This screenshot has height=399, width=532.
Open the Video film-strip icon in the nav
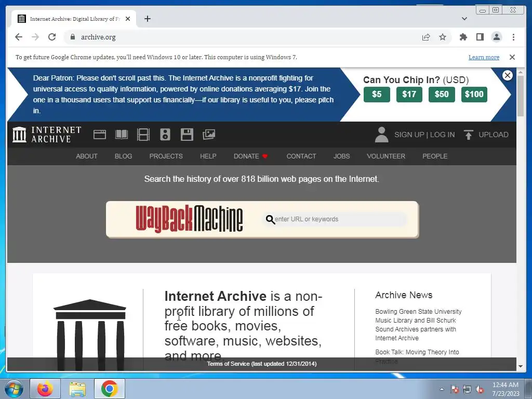point(143,135)
